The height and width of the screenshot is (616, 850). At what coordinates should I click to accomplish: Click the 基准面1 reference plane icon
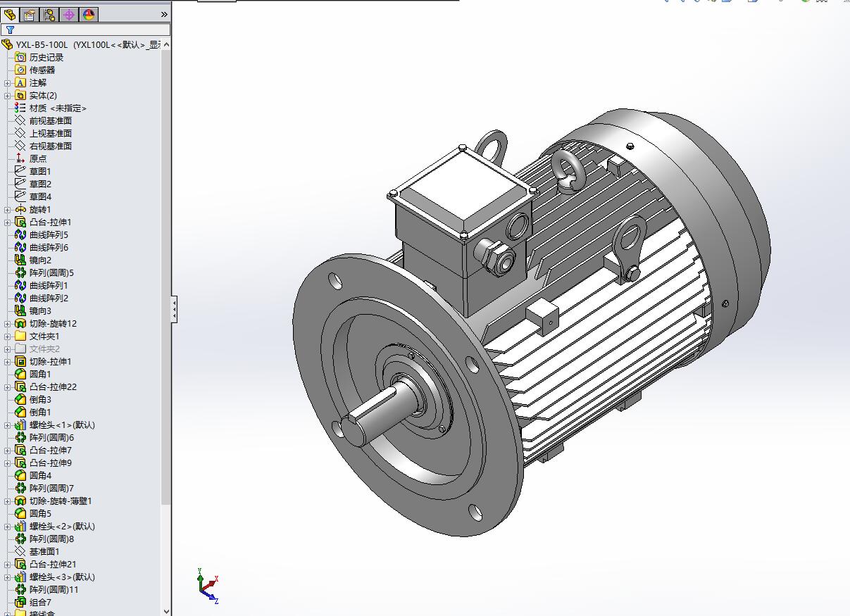(x=20, y=551)
